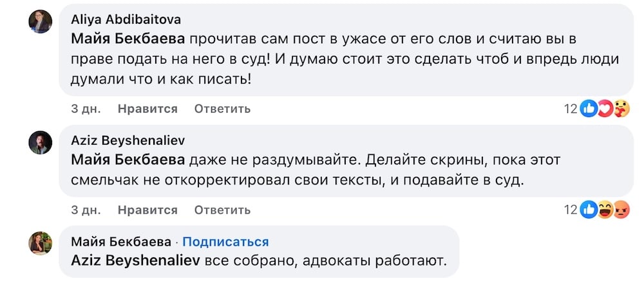Open Aliya Abdibaitova author name link

[x=126, y=19]
